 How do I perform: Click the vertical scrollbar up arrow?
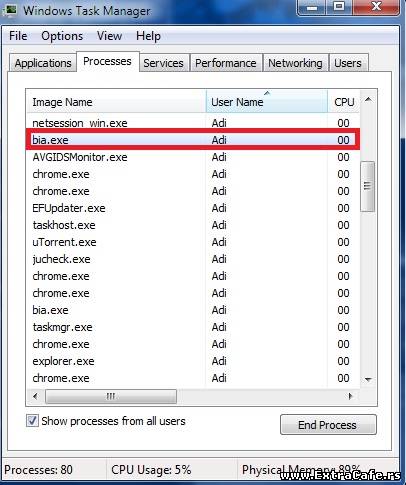[x=368, y=100]
